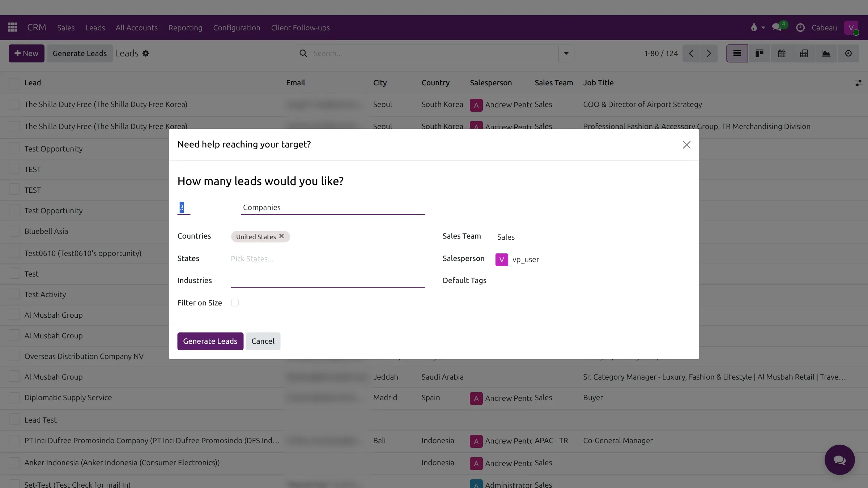
Task: Open the debug droplet dropdown
Action: 758,27
